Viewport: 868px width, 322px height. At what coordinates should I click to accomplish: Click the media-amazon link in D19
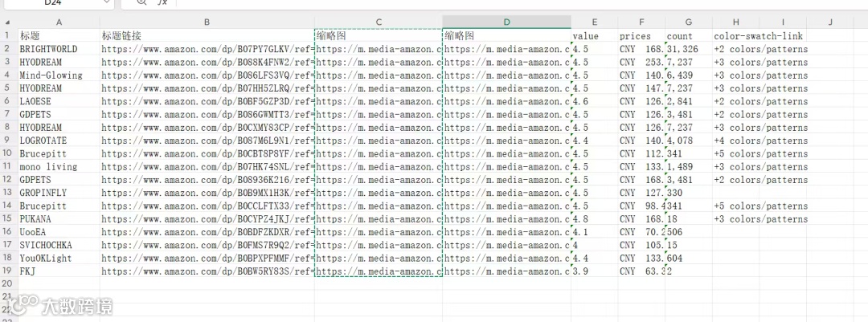pos(506,271)
